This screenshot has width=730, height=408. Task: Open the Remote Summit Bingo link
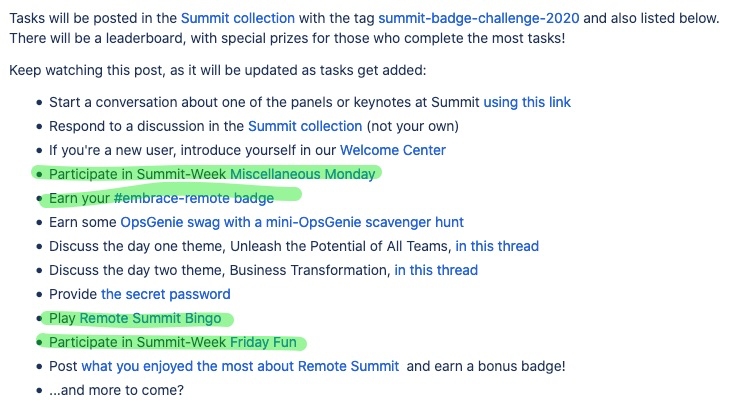(x=150, y=318)
